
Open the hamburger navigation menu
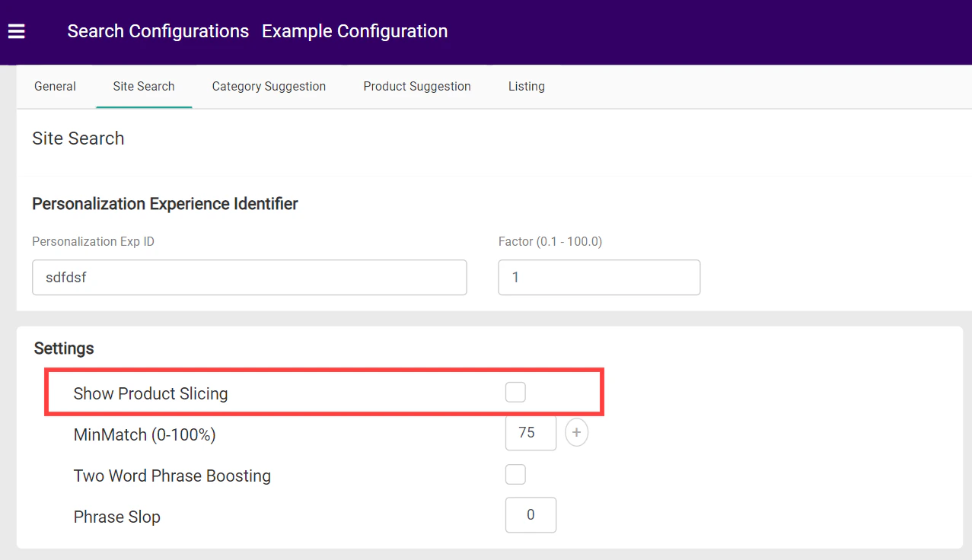click(x=16, y=31)
